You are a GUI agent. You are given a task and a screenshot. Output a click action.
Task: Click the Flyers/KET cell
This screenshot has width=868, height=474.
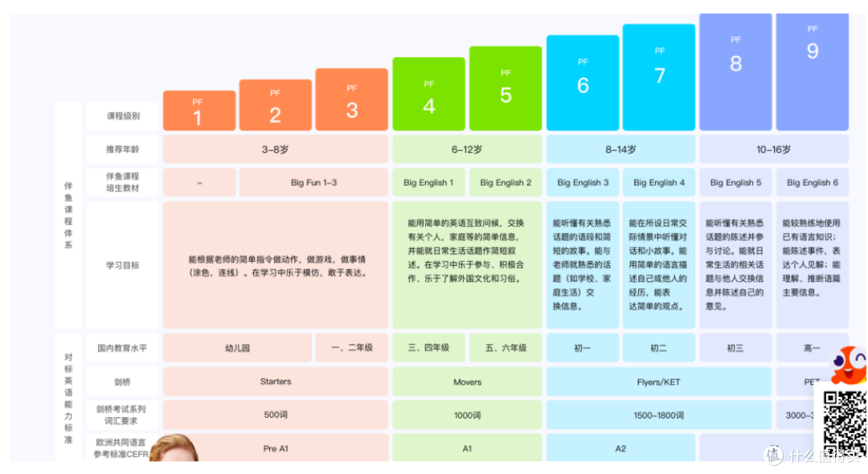(659, 382)
